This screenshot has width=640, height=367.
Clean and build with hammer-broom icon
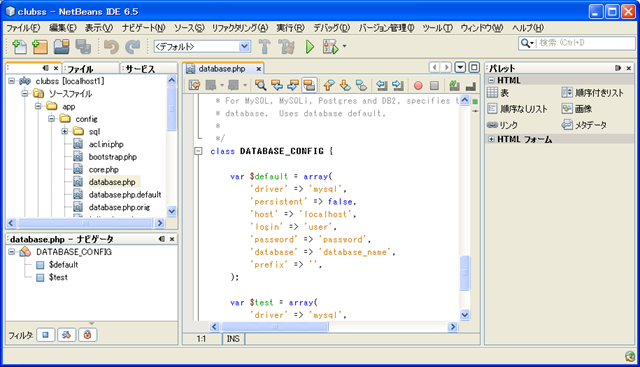(x=287, y=47)
